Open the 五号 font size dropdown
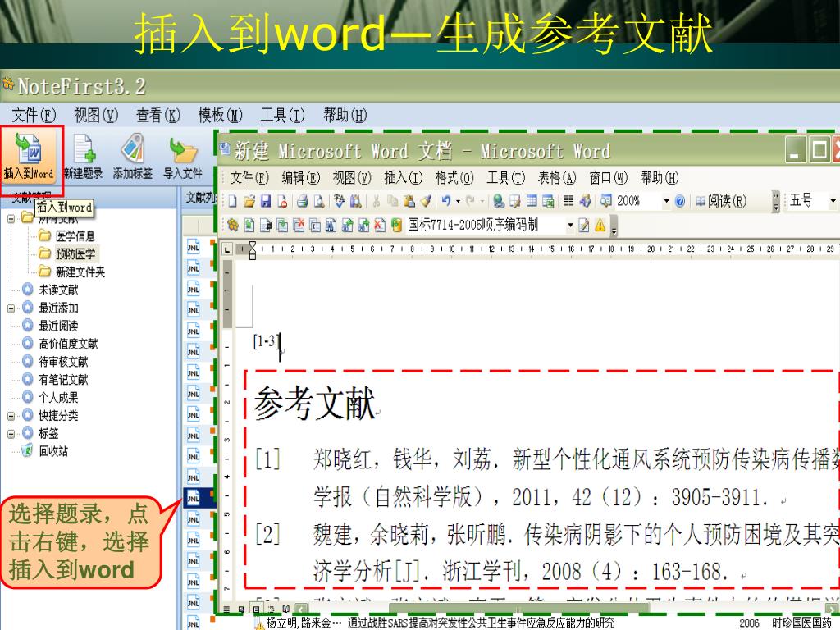Screen dimensions: 840x630 pyautogui.click(x=833, y=202)
